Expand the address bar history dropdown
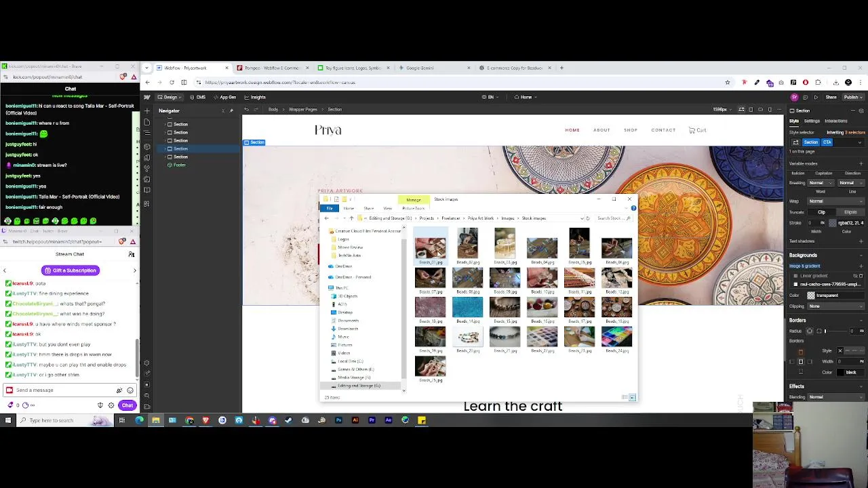 click(x=582, y=218)
